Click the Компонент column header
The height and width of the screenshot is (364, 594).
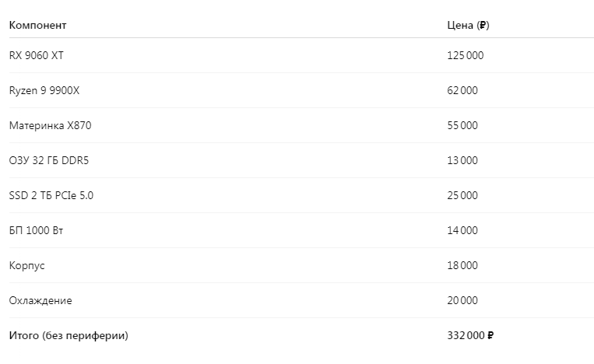(x=37, y=25)
